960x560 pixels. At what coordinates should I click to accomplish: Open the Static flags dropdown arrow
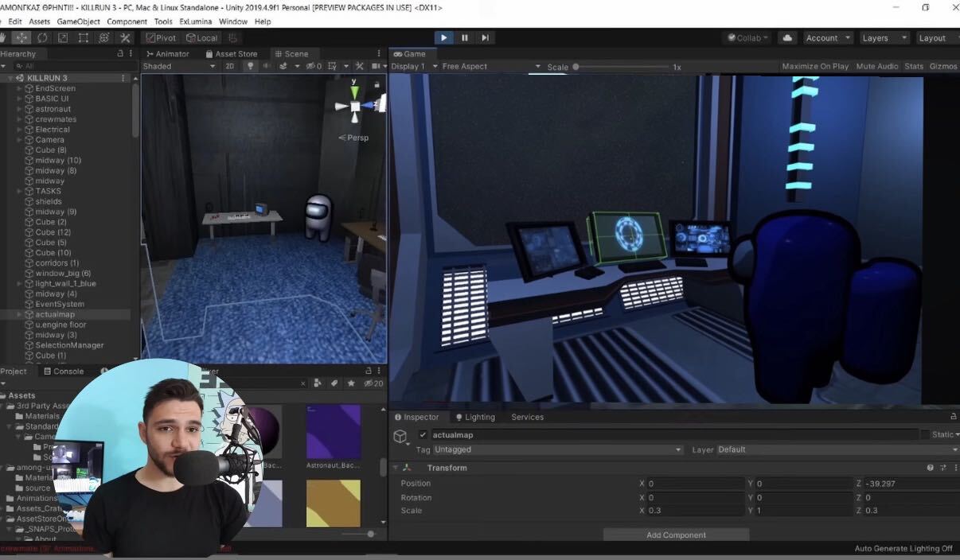[957, 435]
